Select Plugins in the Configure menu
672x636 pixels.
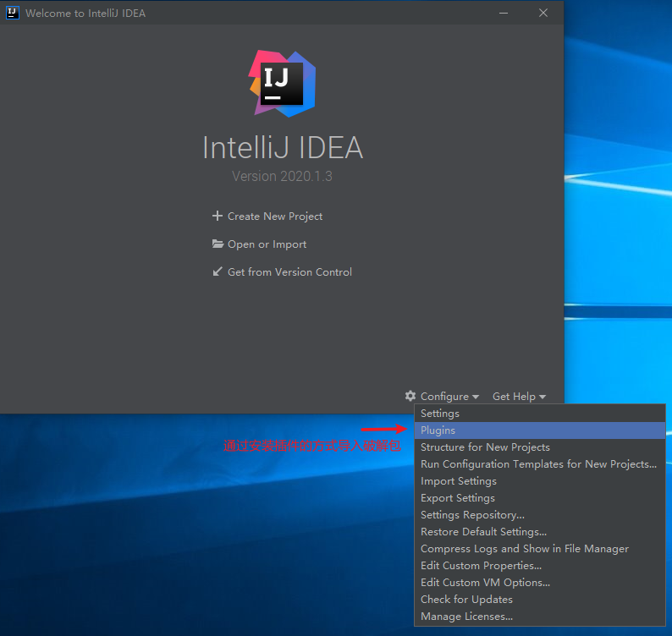click(540, 430)
